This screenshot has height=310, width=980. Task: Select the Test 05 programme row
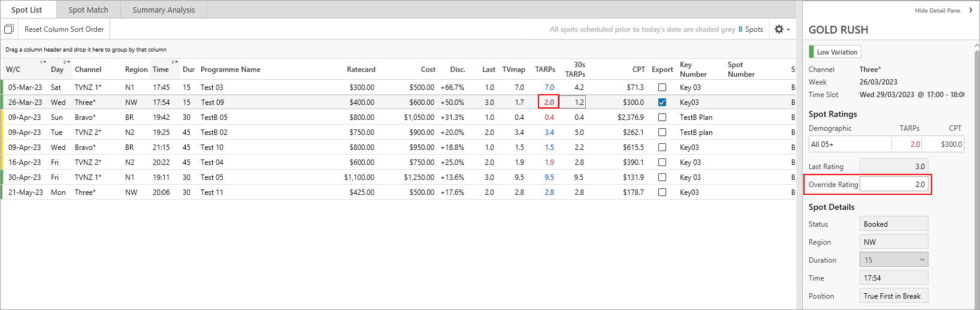point(399,177)
